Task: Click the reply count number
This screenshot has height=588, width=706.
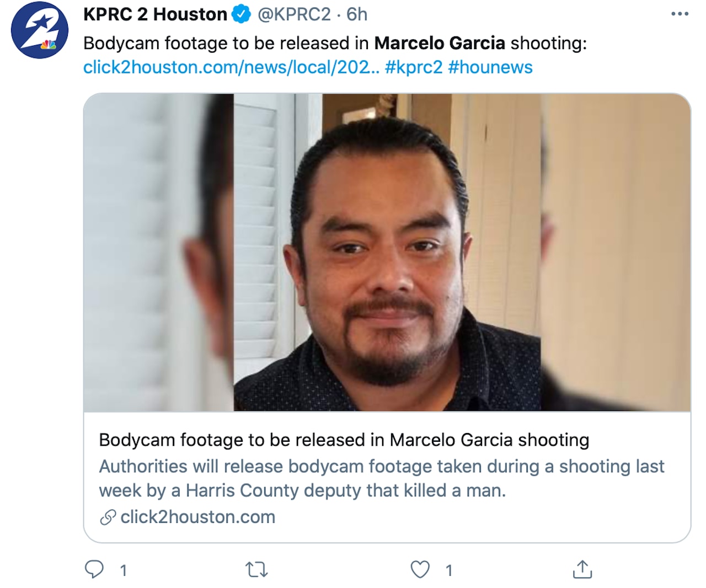Action: (x=124, y=570)
